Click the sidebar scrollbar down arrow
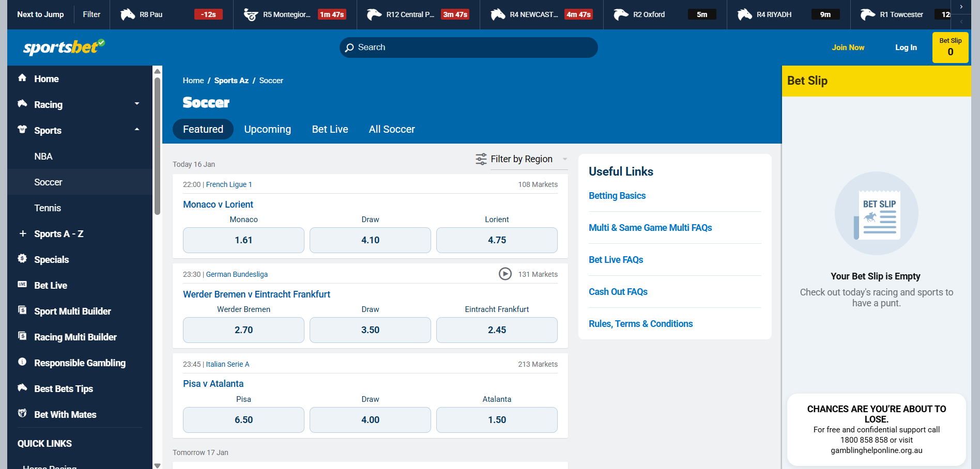The height and width of the screenshot is (469, 980). 157,465
